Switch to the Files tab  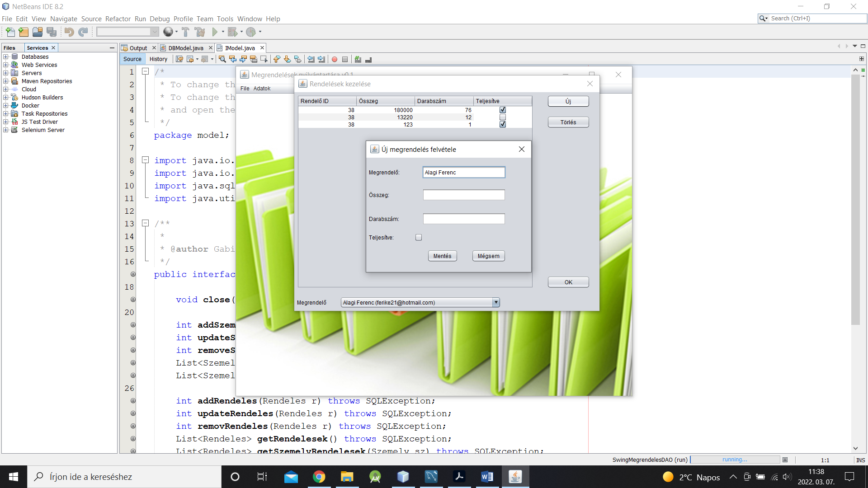pyautogui.click(x=9, y=47)
